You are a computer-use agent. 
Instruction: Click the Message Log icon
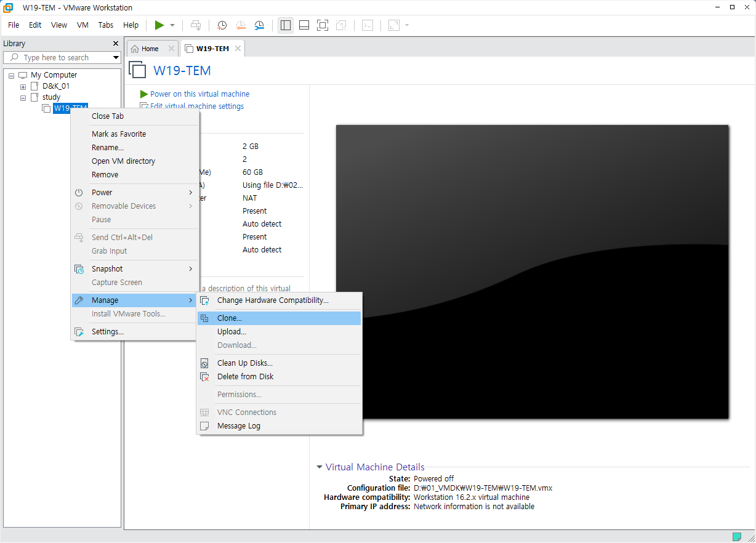pos(204,426)
